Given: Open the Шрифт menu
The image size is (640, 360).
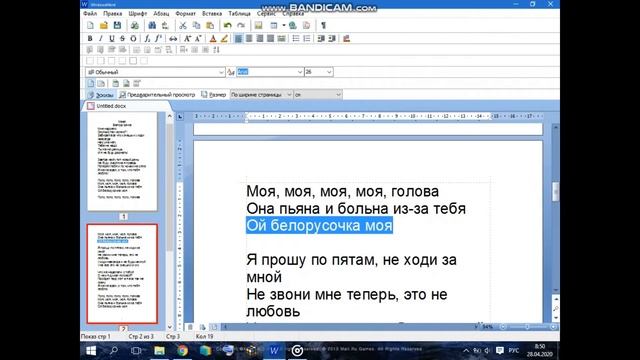Looking at the screenshot, I should tap(138, 13).
